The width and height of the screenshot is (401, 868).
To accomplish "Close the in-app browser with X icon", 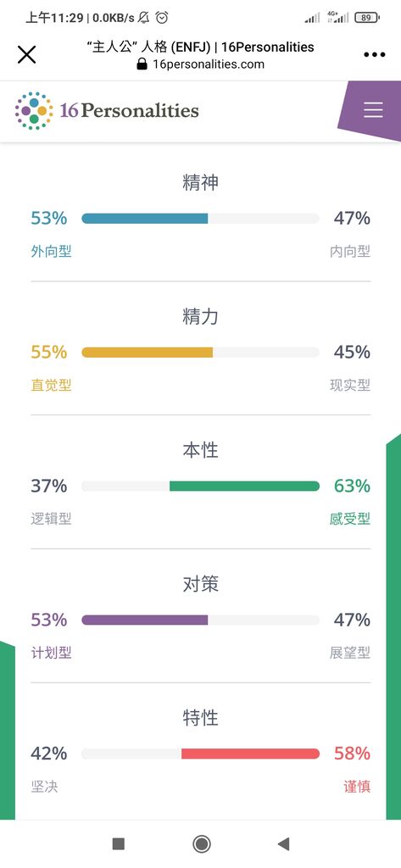I will 26,55.
